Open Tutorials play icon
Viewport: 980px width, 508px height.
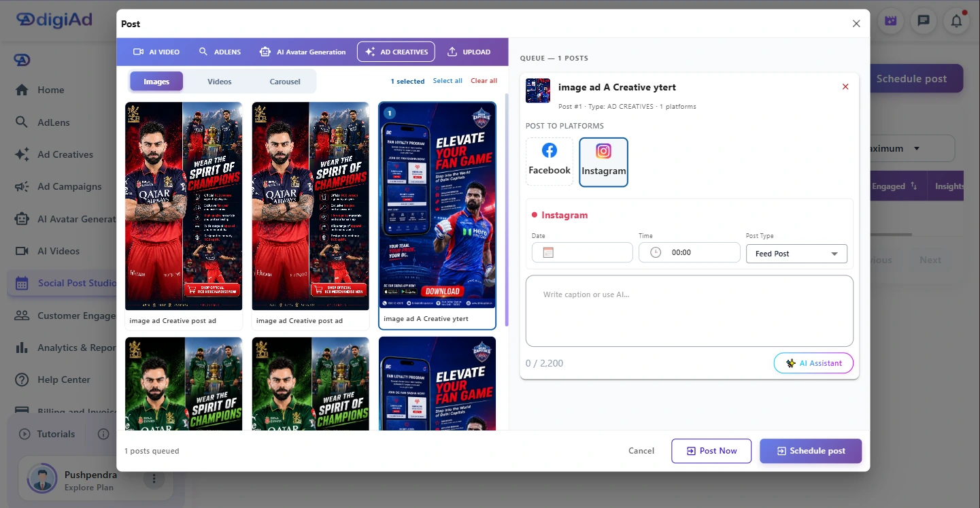(25, 434)
